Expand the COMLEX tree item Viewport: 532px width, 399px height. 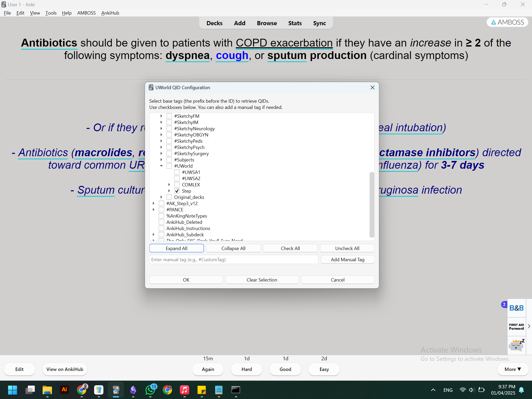[x=170, y=184]
